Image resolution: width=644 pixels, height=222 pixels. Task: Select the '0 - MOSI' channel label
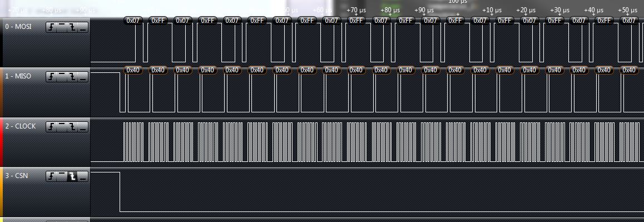[x=18, y=27]
